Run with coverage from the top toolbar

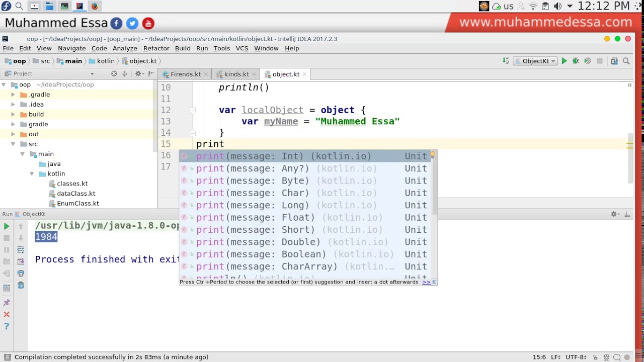click(x=588, y=61)
